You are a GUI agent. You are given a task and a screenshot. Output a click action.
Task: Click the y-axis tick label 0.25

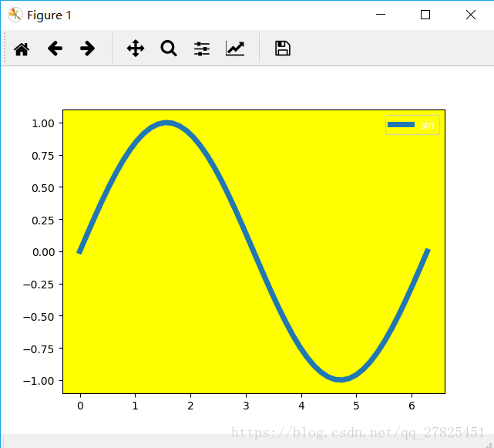(43, 220)
